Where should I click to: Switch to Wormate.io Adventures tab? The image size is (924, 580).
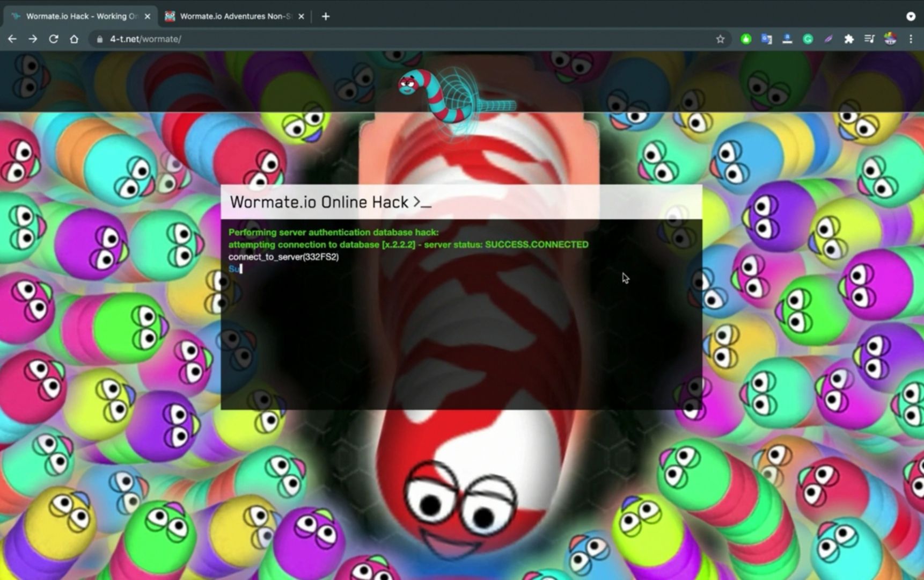(234, 16)
